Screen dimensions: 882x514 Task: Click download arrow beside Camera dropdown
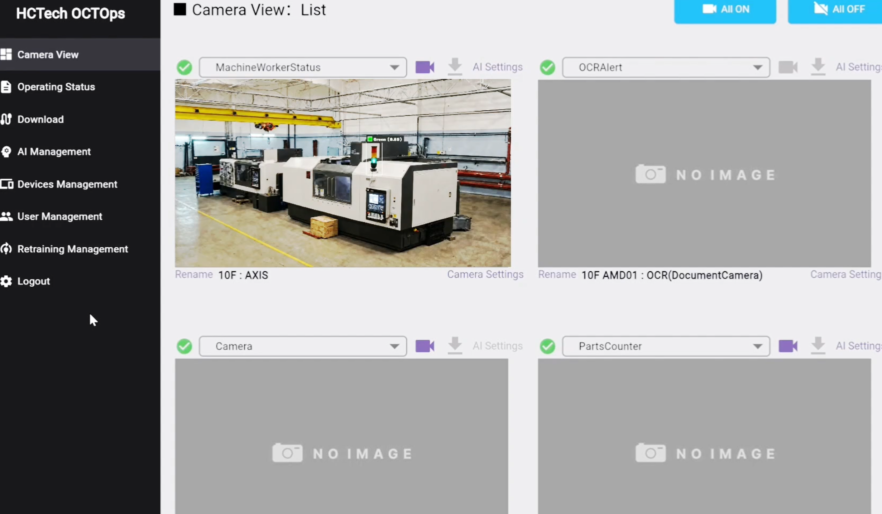point(455,345)
